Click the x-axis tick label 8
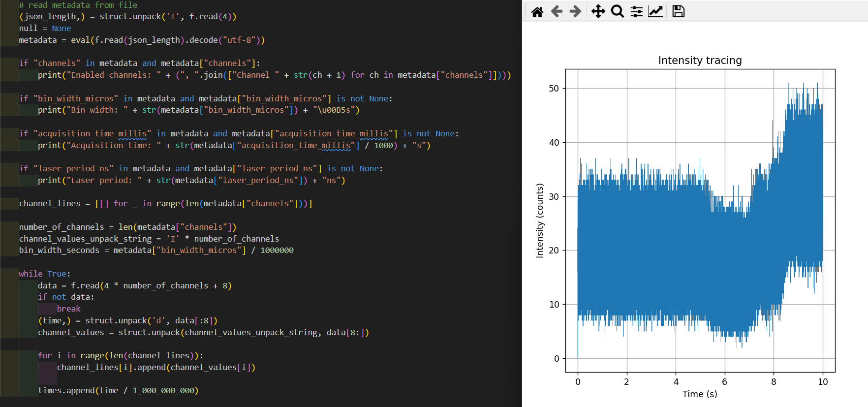Screen dimensions: 868x407 774,382
